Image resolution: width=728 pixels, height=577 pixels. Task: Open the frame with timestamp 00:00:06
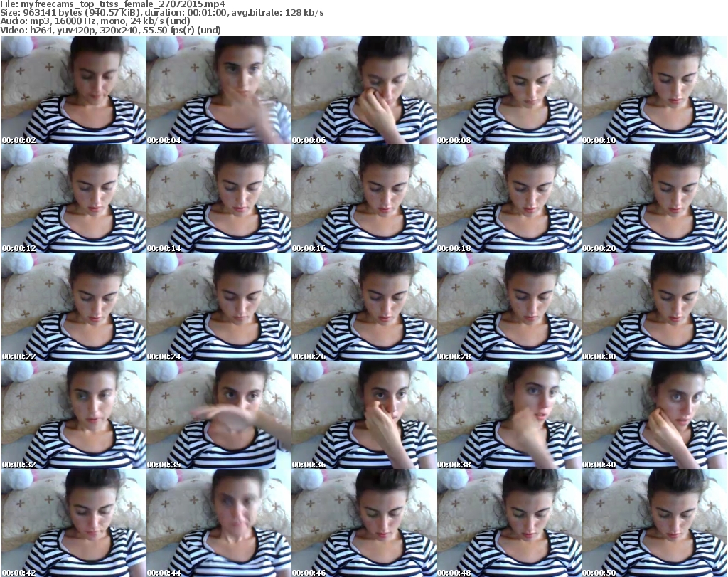pos(364,90)
